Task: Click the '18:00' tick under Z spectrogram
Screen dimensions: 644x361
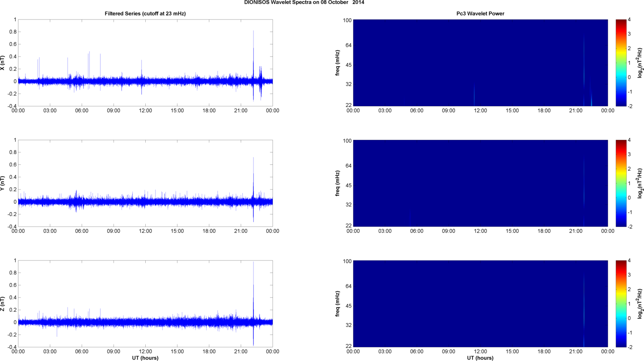Action: 544,352
